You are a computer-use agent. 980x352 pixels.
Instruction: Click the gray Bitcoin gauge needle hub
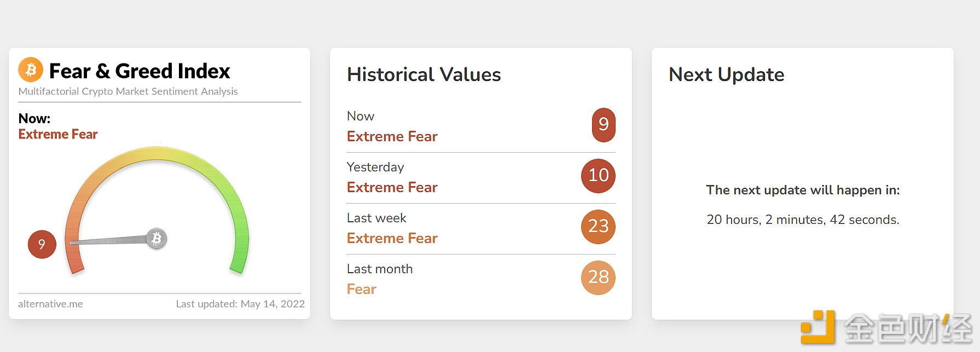[x=156, y=239]
